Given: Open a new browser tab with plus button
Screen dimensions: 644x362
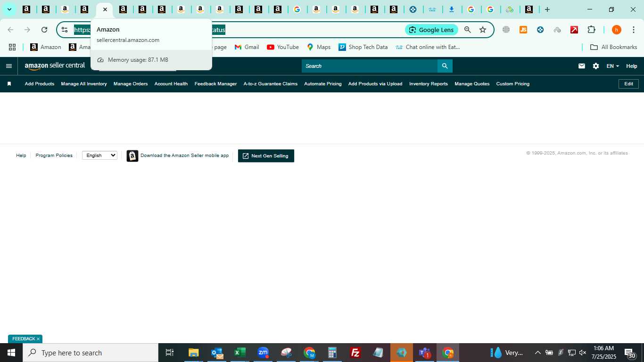Looking at the screenshot, I should (547, 9).
